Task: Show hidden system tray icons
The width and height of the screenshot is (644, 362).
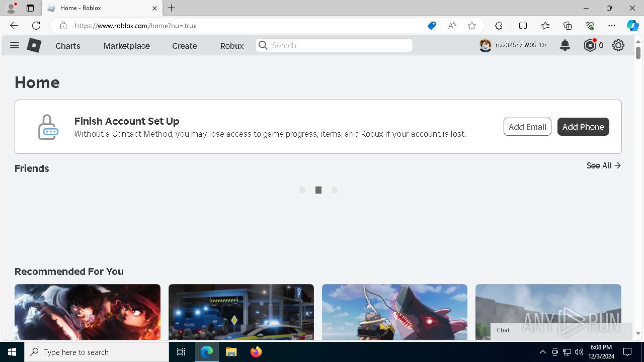Action: 542,352
